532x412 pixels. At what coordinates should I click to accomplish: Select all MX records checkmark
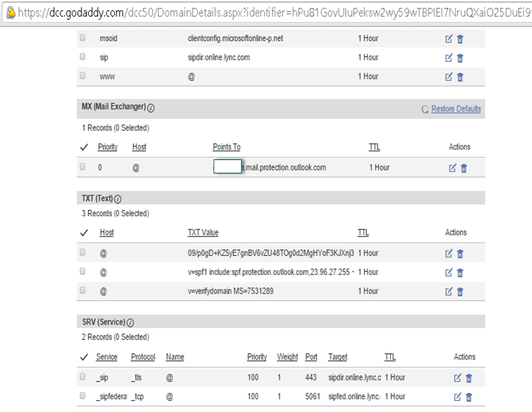tap(84, 147)
